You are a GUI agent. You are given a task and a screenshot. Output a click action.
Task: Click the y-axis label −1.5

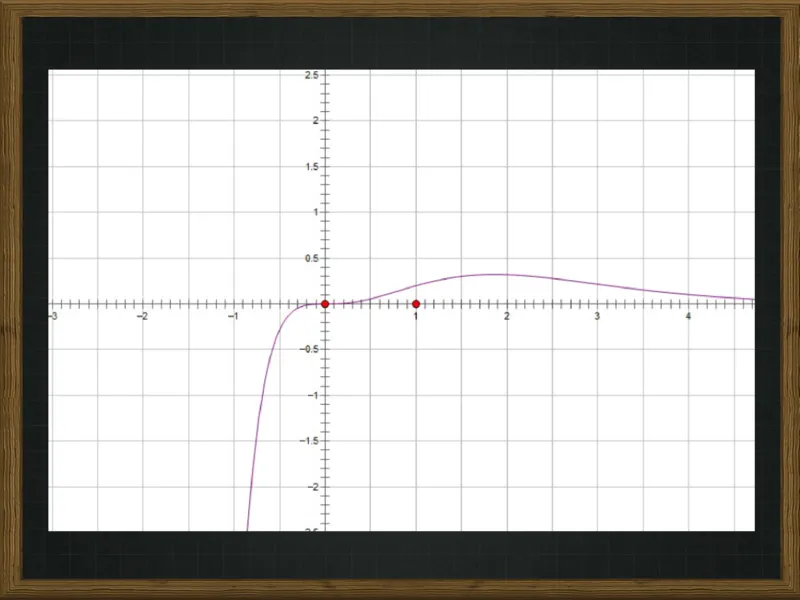[x=309, y=441]
